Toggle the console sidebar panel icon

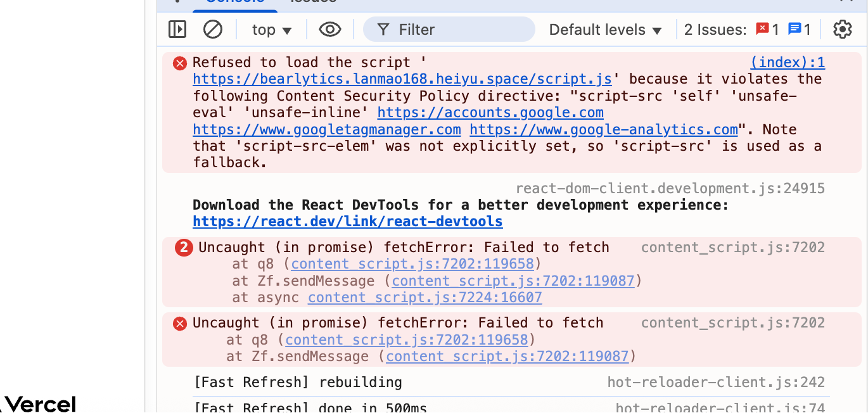(x=177, y=30)
